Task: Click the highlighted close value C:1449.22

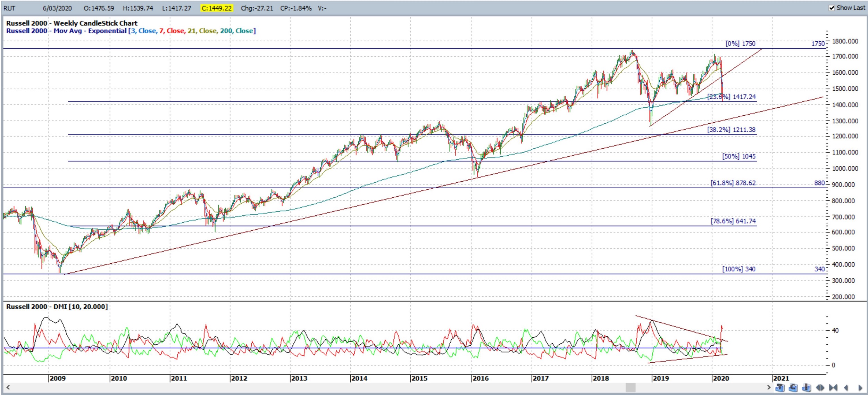Action: (216, 8)
